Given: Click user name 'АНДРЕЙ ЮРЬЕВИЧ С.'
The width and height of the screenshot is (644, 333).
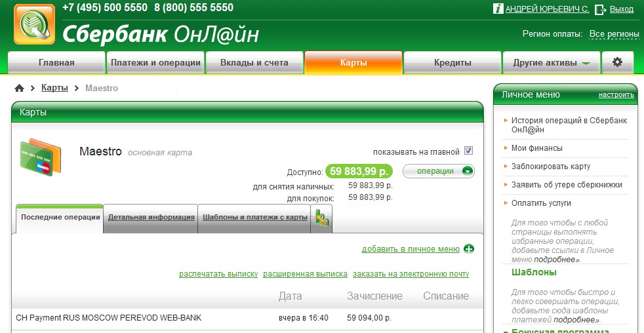Looking at the screenshot, I should click(x=547, y=9).
